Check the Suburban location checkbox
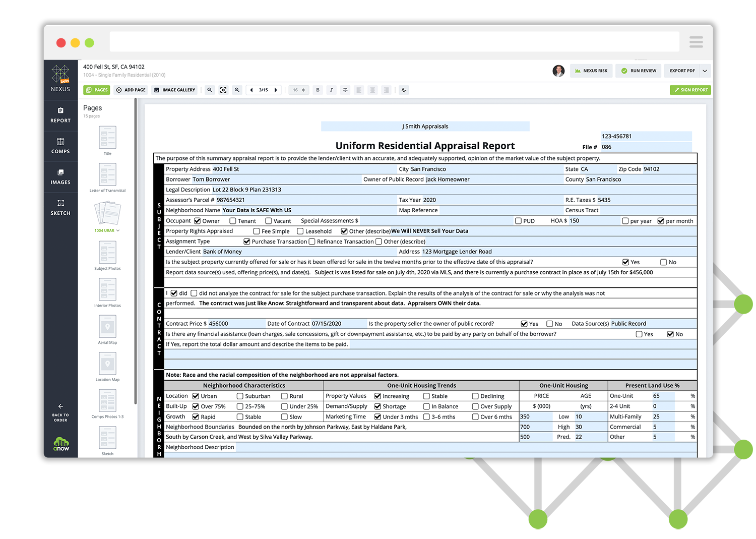 coord(240,396)
